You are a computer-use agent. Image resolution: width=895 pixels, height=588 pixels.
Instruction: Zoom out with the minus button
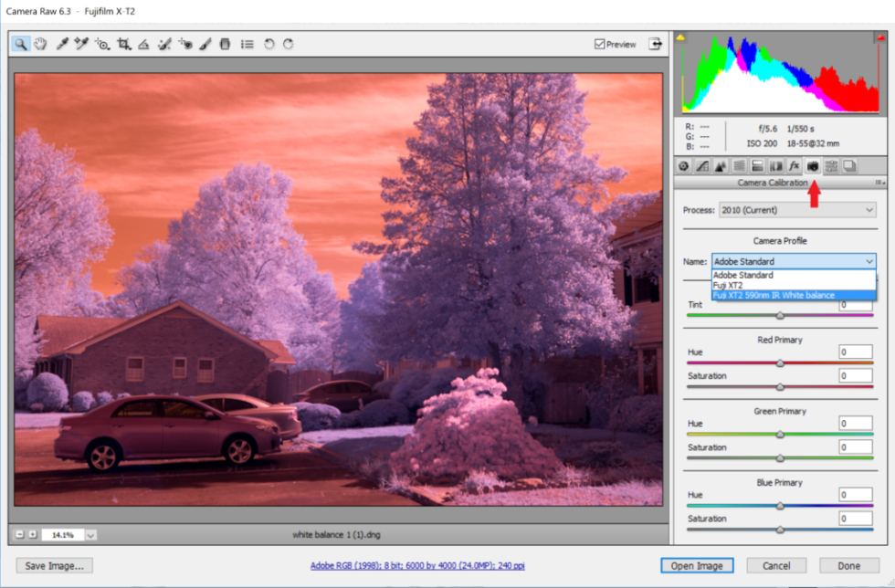coord(19,534)
